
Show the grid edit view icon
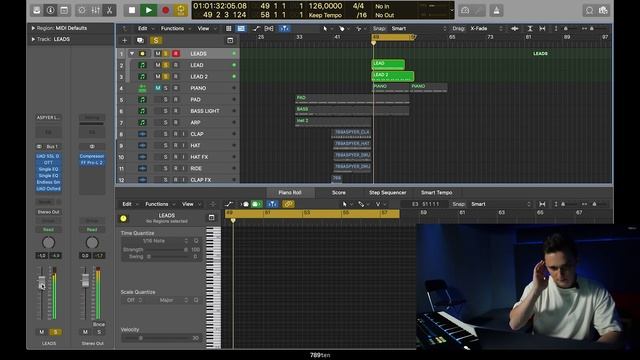[x=229, y=29]
